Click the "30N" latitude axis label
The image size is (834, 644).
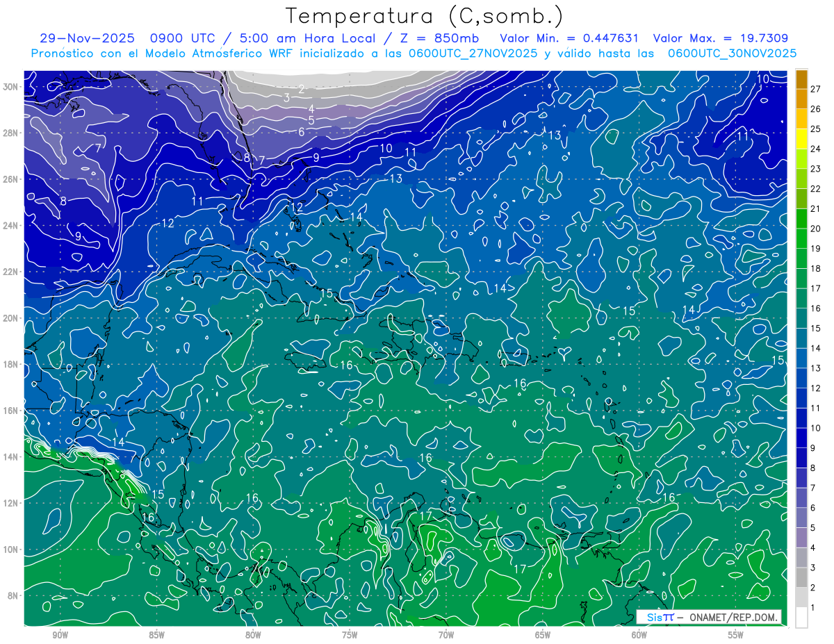(12, 87)
